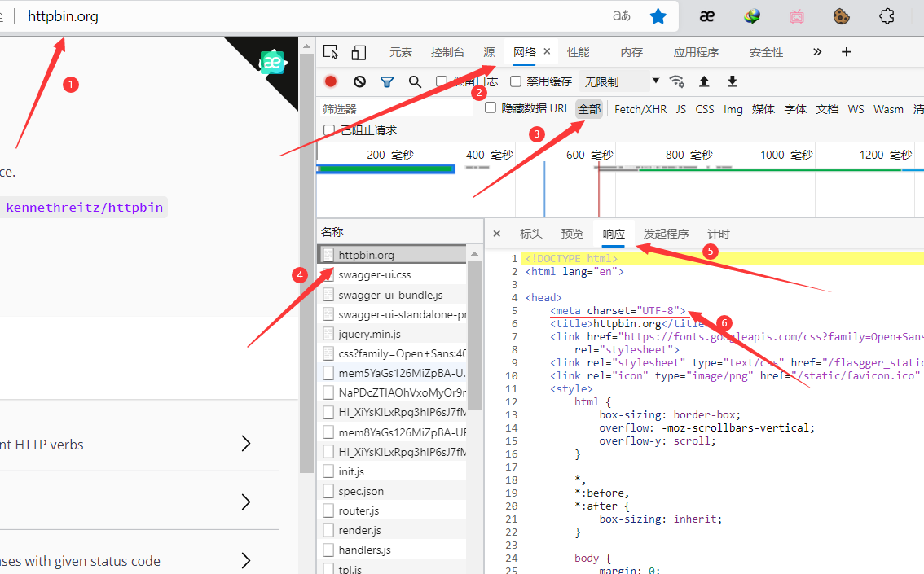
Task: Click the page corner ae ribbon icon
Action: [x=271, y=63]
